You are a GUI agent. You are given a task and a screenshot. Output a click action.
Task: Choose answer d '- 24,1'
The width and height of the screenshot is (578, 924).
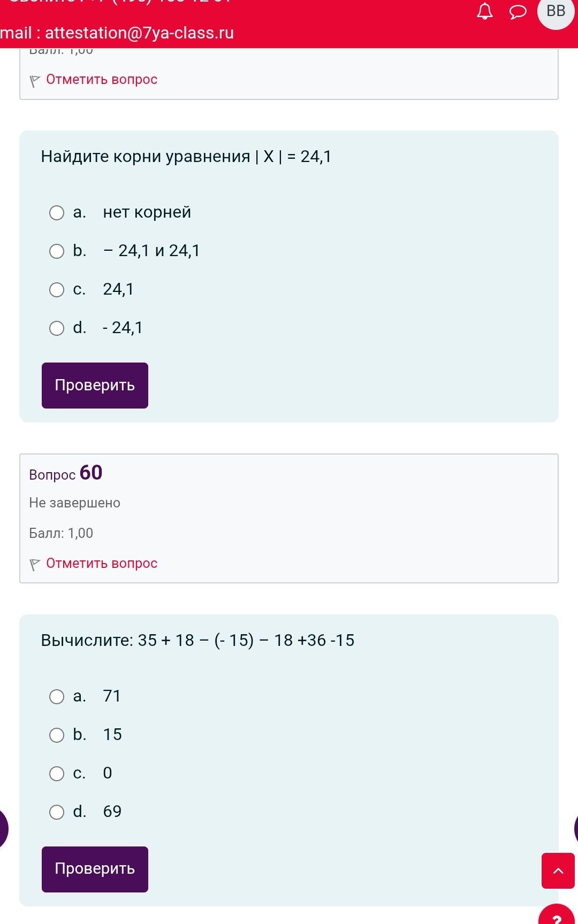tap(57, 328)
